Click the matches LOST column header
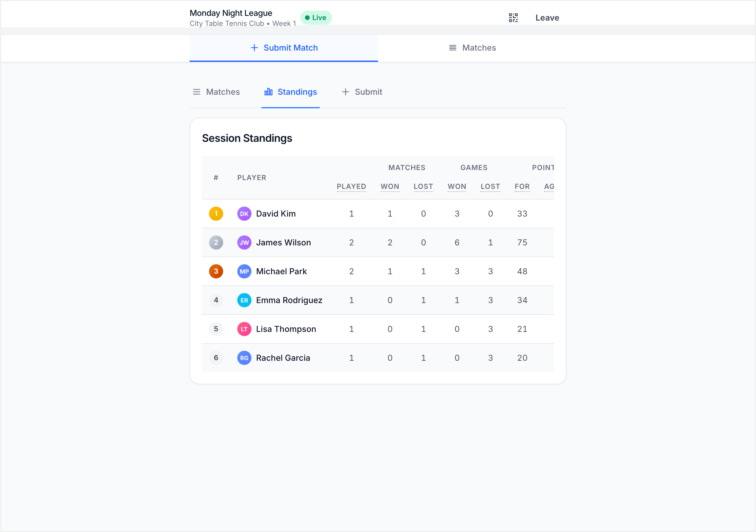Screen dimensions: 756x532 423,187
